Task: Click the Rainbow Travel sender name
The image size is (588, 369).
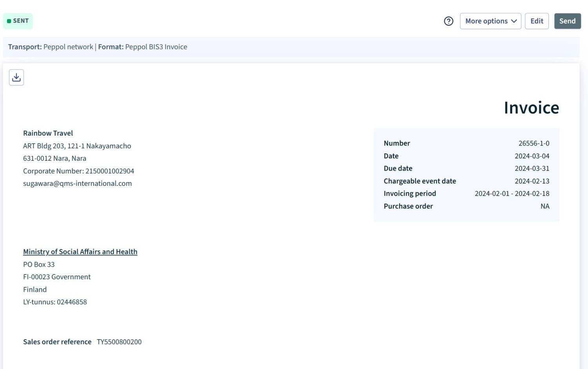Action: (48, 133)
